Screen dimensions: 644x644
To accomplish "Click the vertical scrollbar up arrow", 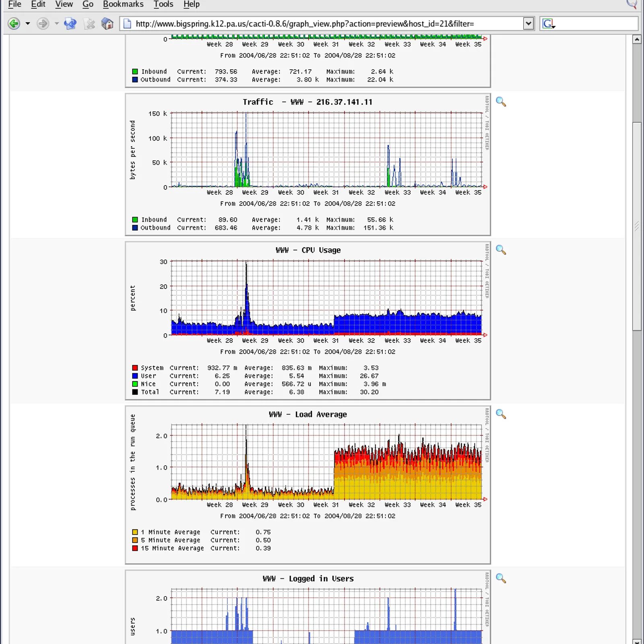I will pos(637,39).
